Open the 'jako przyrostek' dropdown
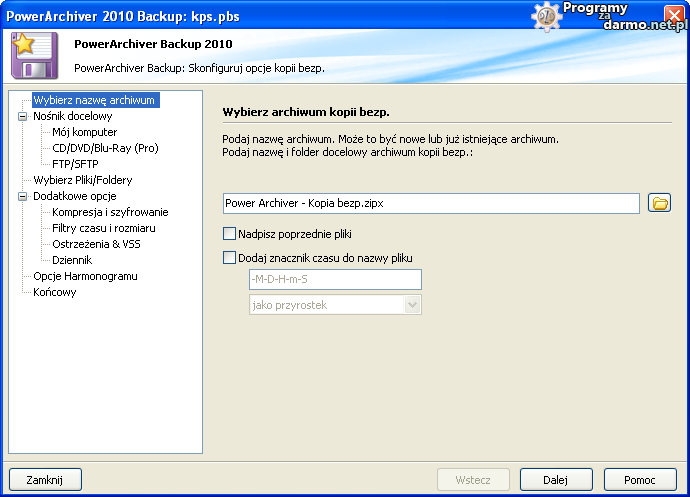 tap(412, 305)
